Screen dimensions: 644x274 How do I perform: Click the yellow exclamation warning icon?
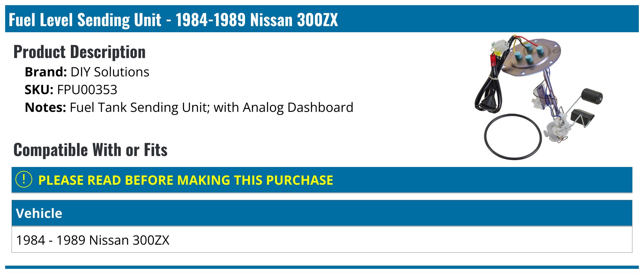[24, 180]
